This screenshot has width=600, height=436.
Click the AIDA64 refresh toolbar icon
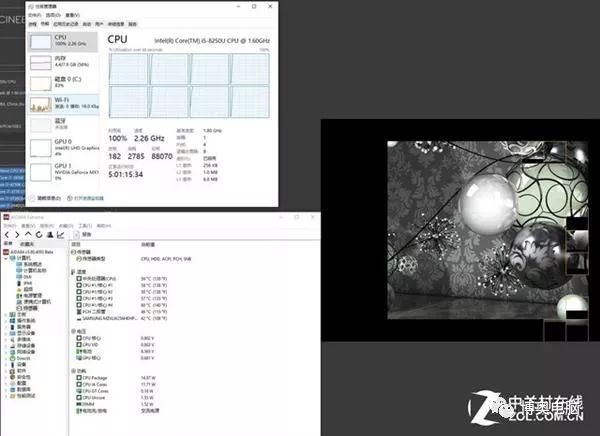pos(41,234)
